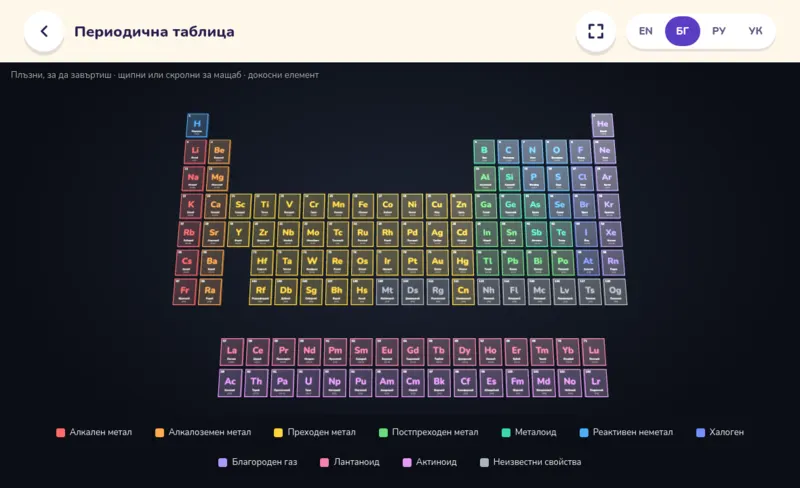This screenshot has height=488, width=800.
Task: Open the Gadolinium (Gd) tile
Action: pos(413,352)
